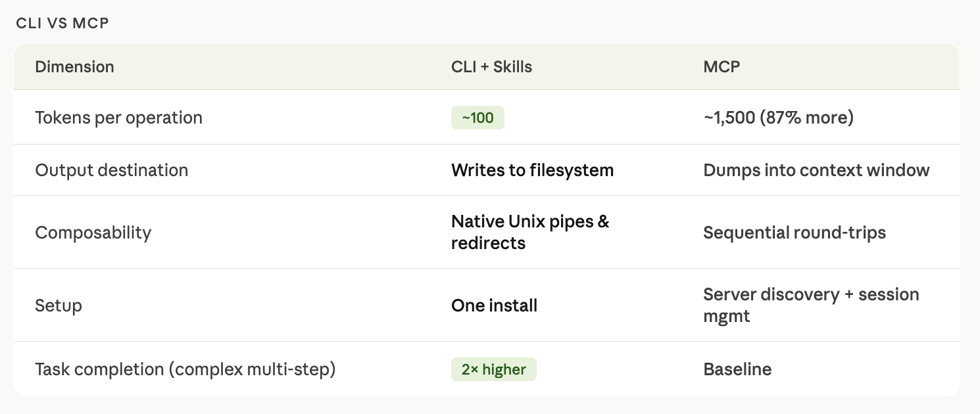Select the 'CLI + Skills' column header

coord(491,67)
